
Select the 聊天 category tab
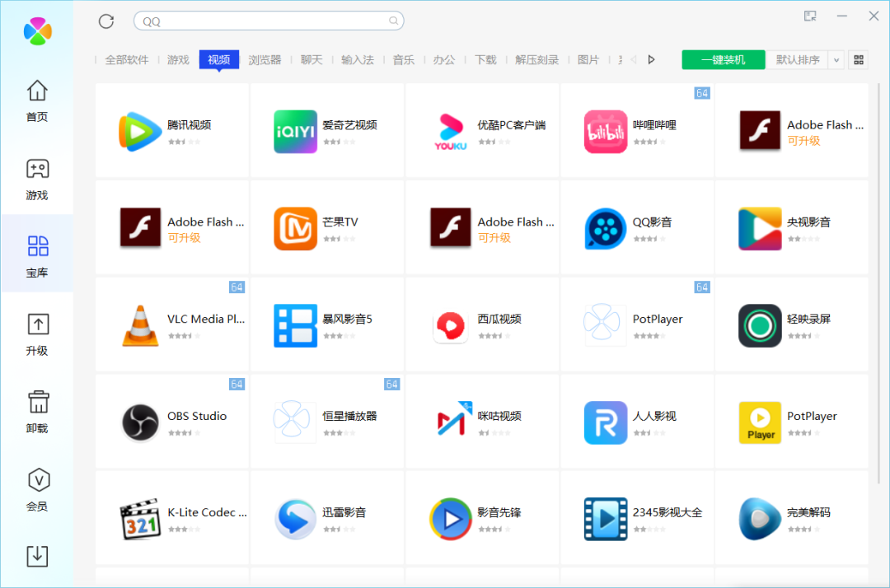tap(311, 59)
